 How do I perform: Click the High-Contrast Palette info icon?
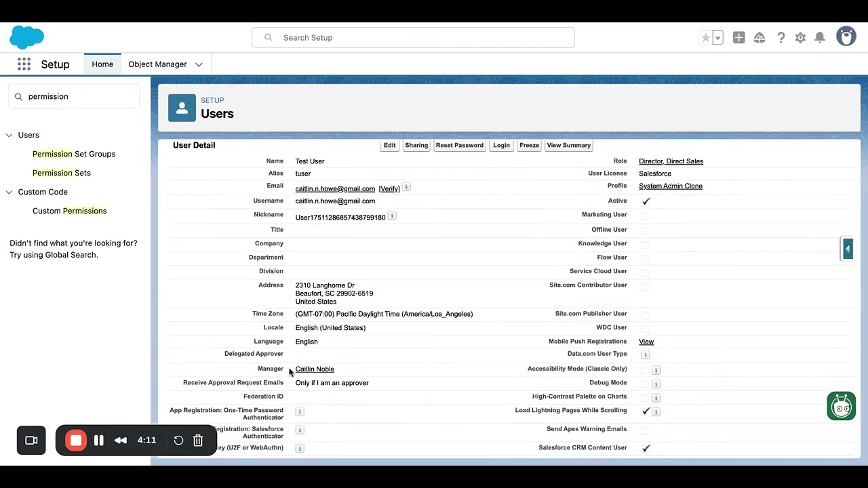tap(656, 398)
